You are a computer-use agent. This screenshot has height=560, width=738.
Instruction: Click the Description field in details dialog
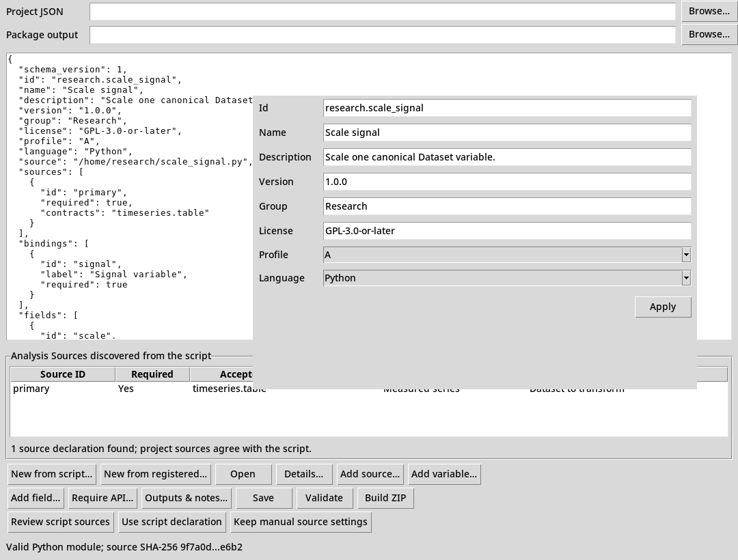(507, 157)
